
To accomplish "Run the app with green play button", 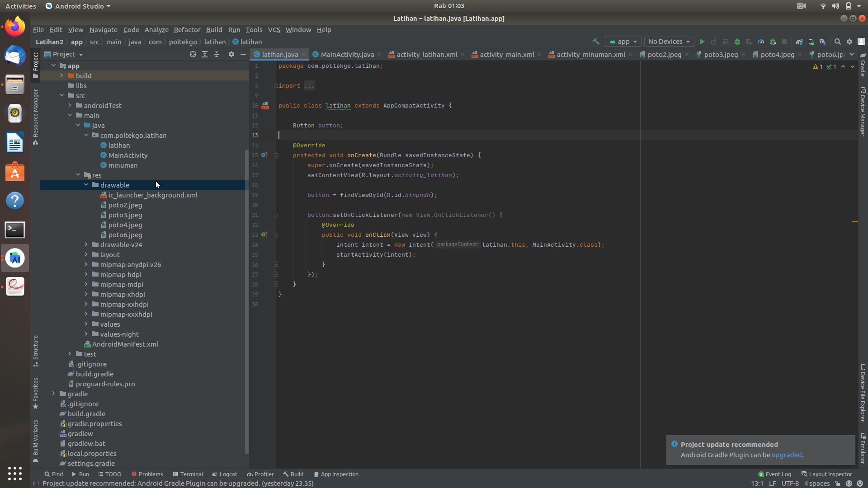I will point(702,42).
